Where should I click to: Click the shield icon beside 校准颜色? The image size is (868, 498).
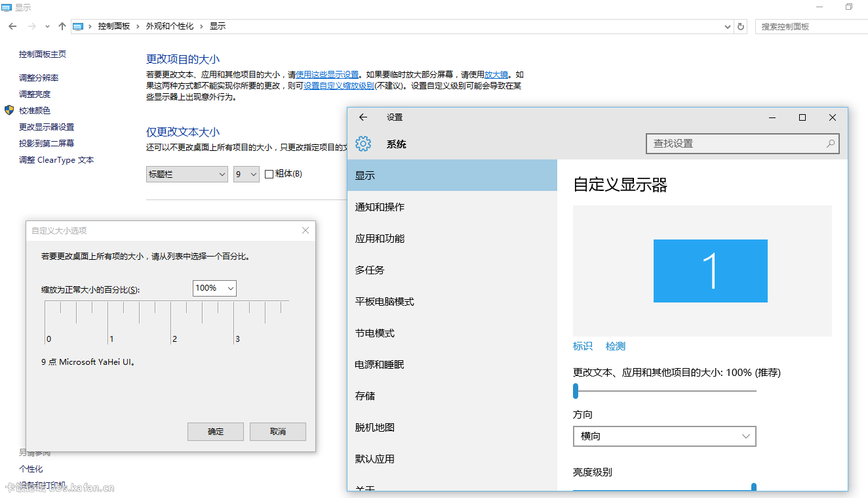(9, 110)
